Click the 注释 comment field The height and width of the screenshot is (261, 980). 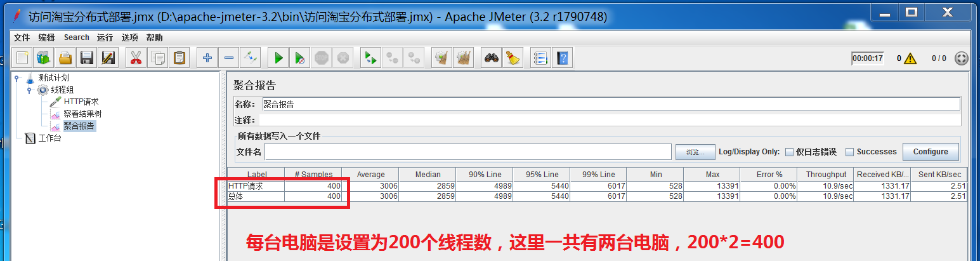610,120
